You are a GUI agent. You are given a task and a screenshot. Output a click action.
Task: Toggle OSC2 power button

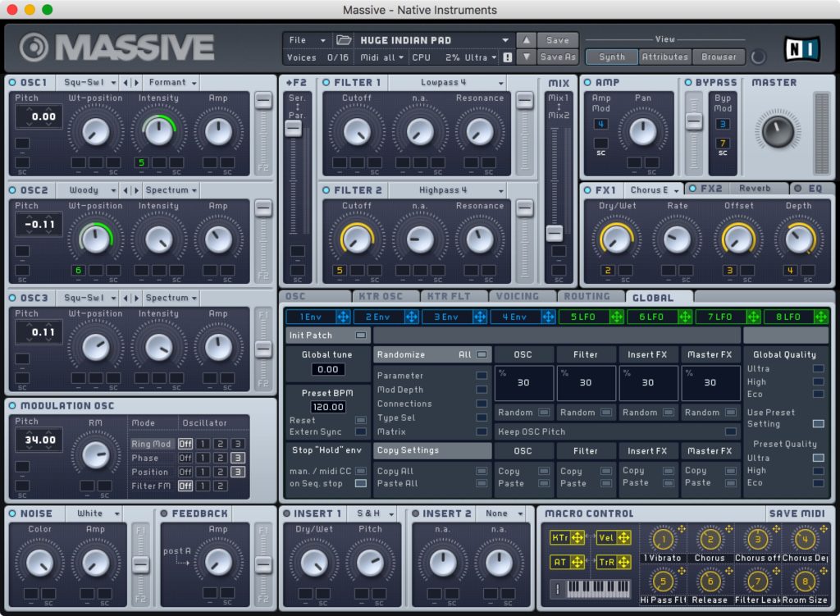coord(13,190)
